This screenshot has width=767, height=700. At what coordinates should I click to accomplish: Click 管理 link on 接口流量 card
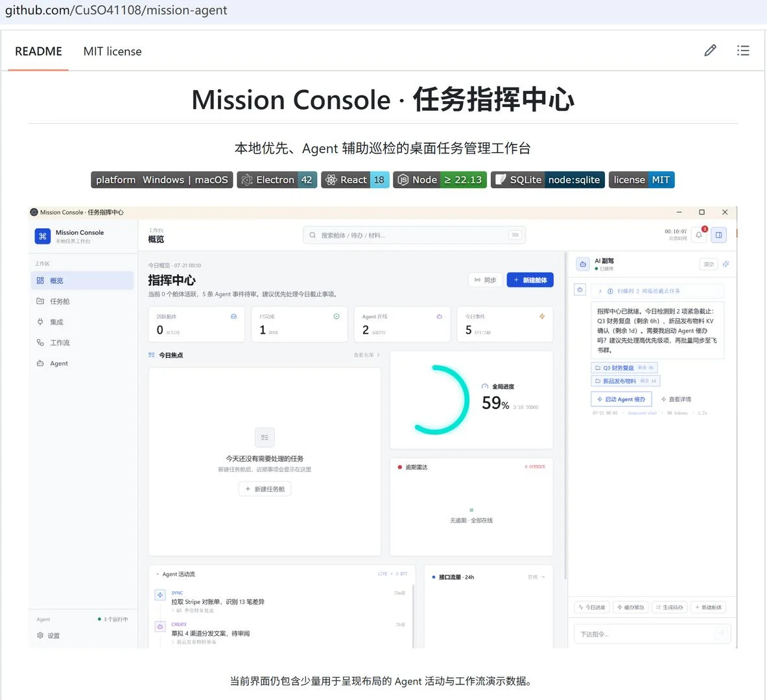coord(536,577)
